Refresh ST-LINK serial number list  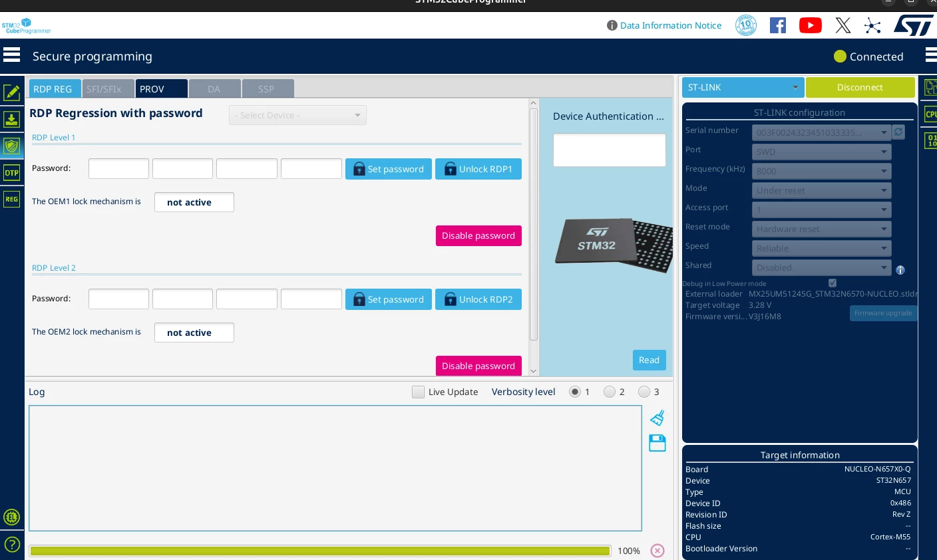pyautogui.click(x=898, y=132)
